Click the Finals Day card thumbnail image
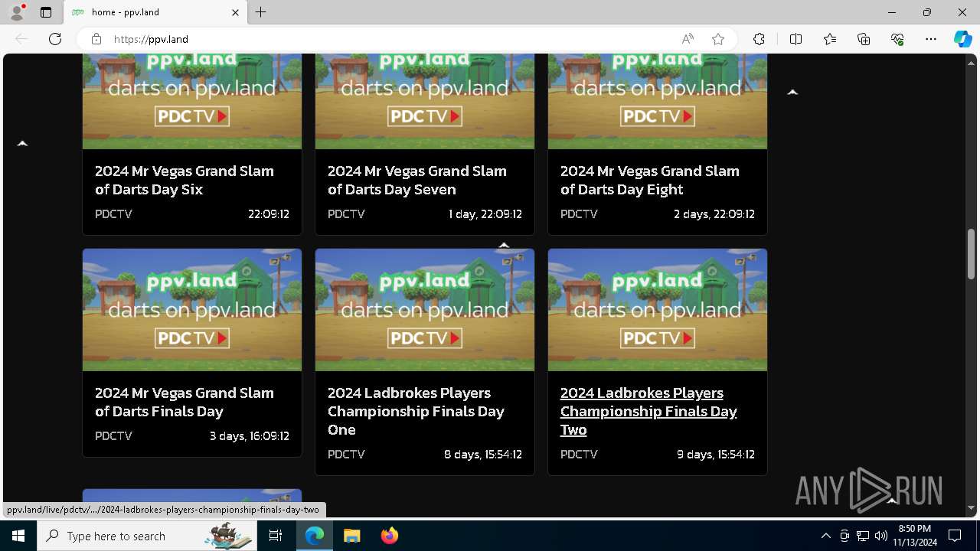The width and height of the screenshot is (980, 551). click(192, 310)
